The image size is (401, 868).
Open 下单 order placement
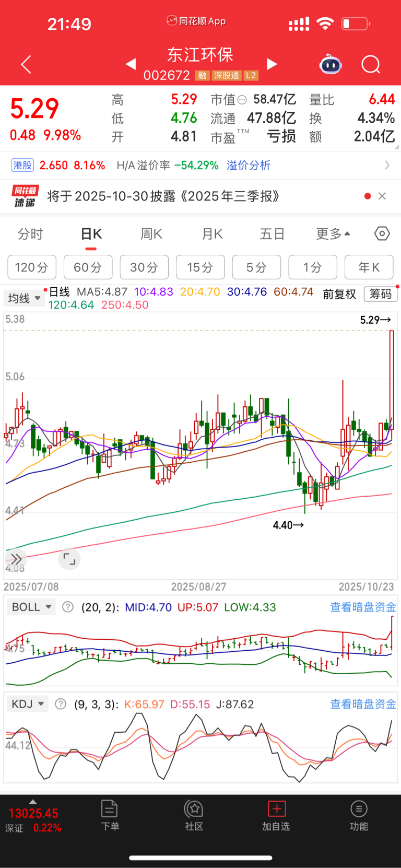tap(110, 815)
